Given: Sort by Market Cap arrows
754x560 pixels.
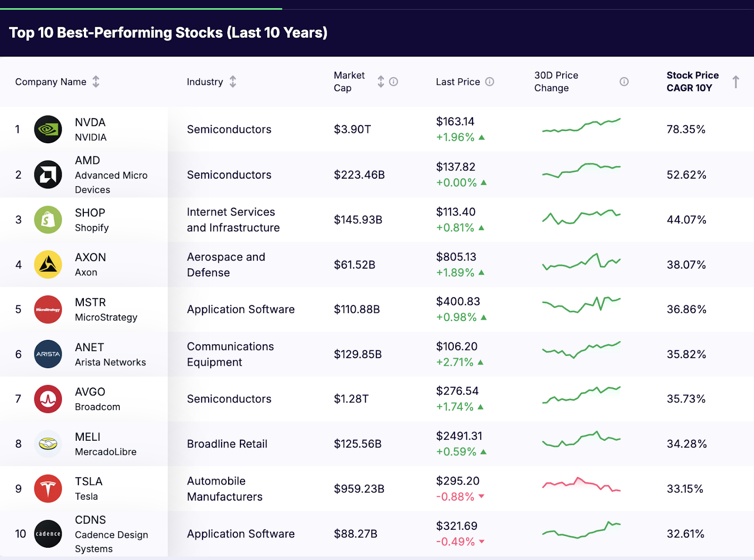Looking at the screenshot, I should pyautogui.click(x=381, y=82).
